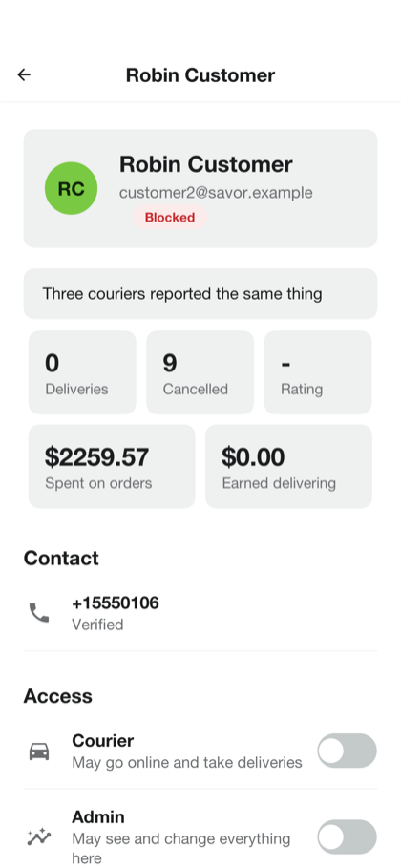Tap the +15550106 phone number

click(x=116, y=603)
